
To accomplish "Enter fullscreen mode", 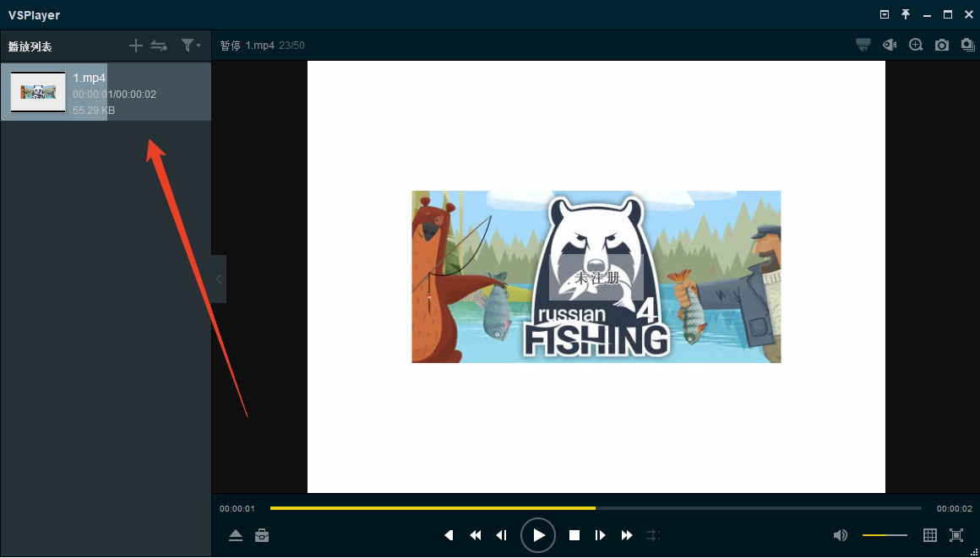I will [956, 535].
